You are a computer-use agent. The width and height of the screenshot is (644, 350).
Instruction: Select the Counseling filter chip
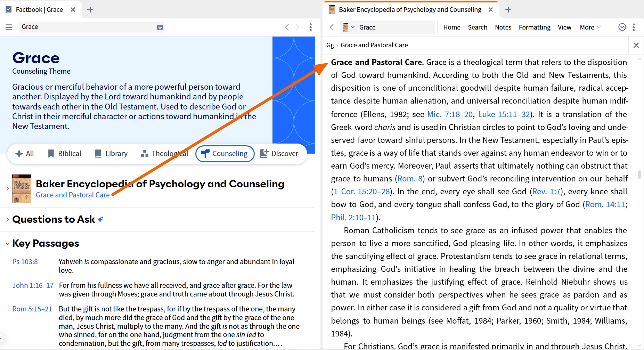[x=225, y=154]
